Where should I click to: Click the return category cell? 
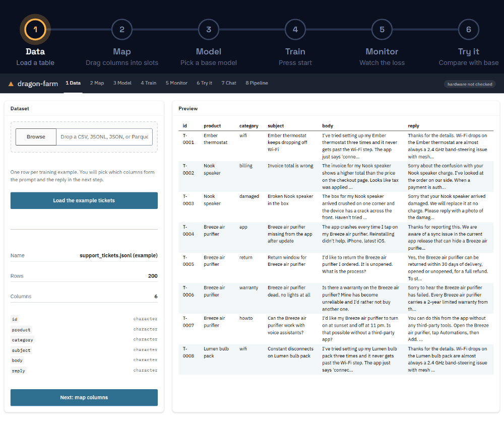[x=246, y=257]
